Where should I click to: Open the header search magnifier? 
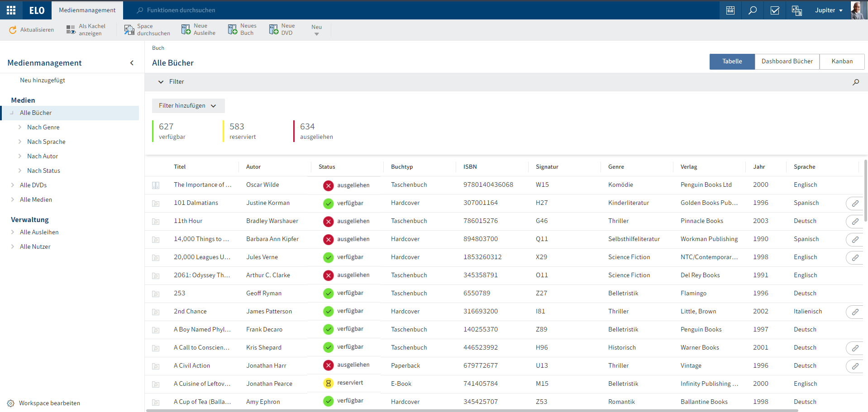pos(753,10)
